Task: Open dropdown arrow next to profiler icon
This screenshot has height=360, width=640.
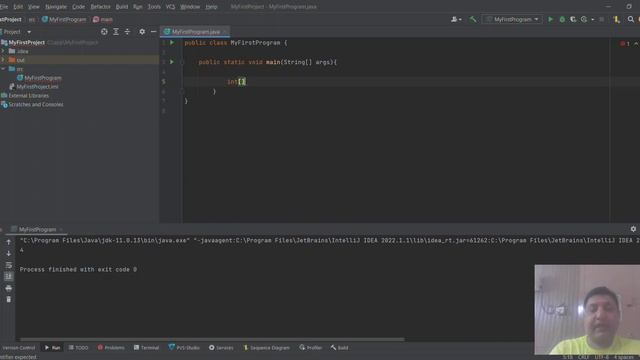Action: (593, 19)
